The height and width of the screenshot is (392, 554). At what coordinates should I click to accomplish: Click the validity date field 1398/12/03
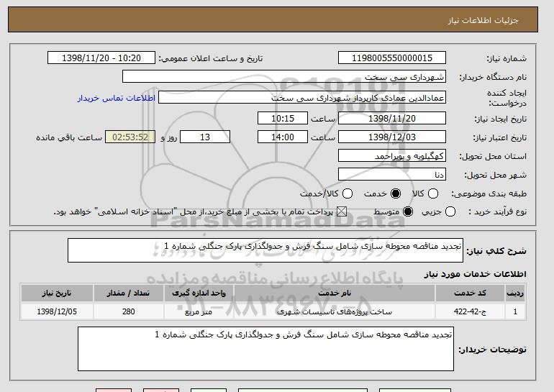(x=392, y=137)
